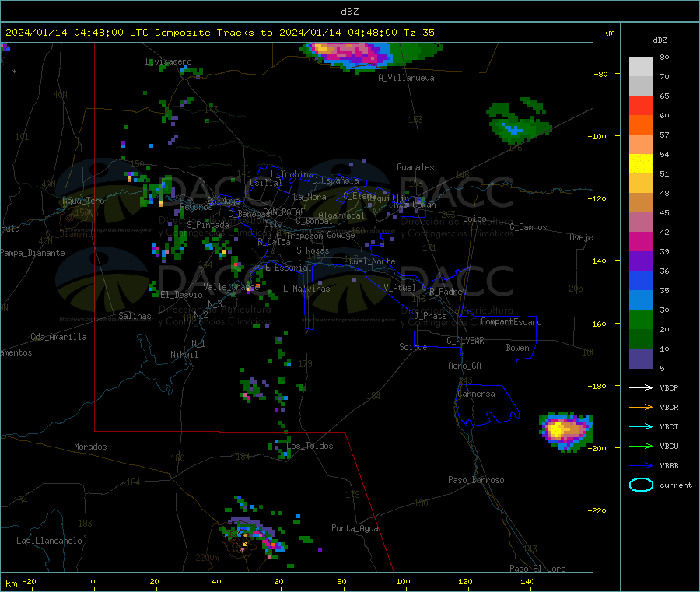Select the light gray 80 dBZ swatch

(641, 67)
